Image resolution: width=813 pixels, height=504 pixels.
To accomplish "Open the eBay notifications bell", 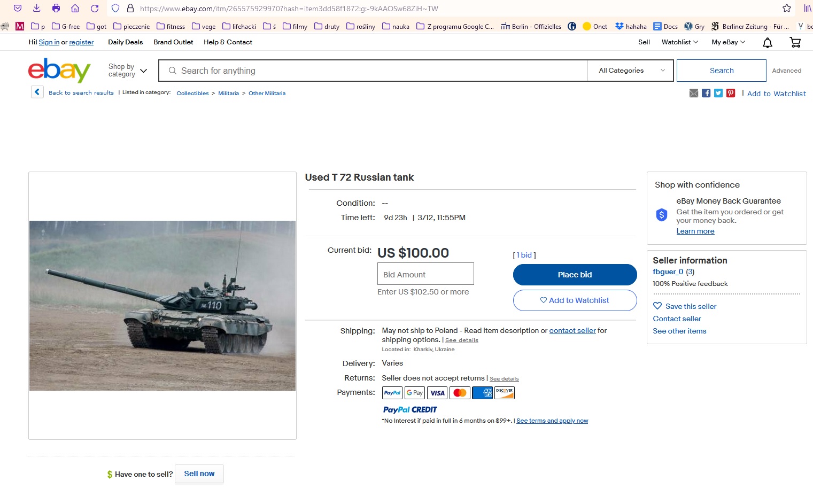I will pos(767,43).
